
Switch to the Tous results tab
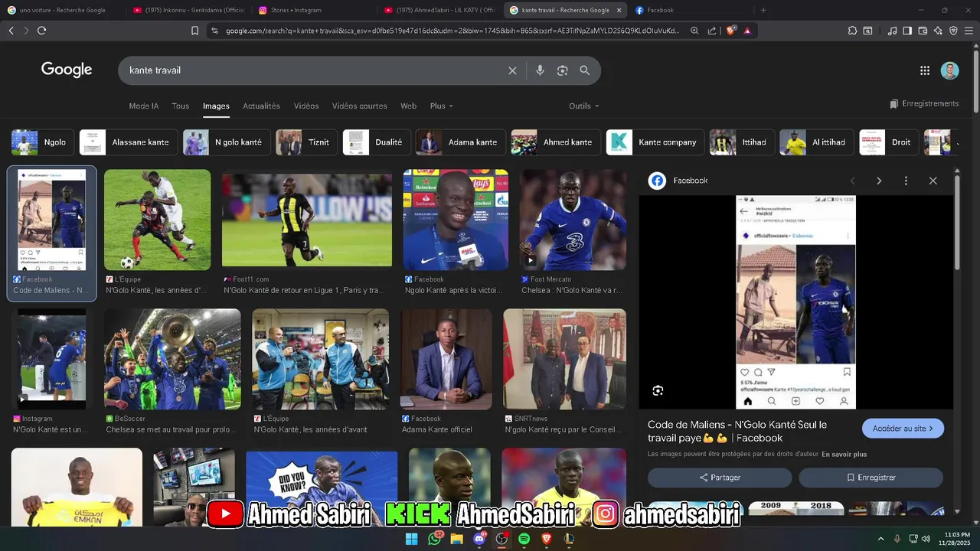(181, 106)
